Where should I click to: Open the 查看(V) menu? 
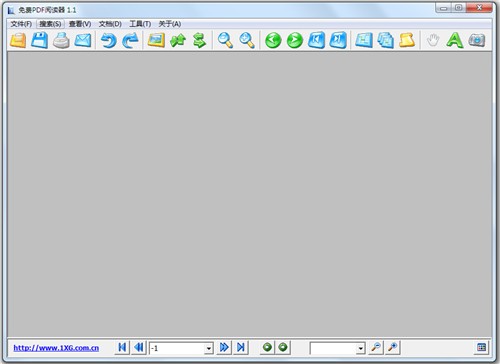[80, 24]
